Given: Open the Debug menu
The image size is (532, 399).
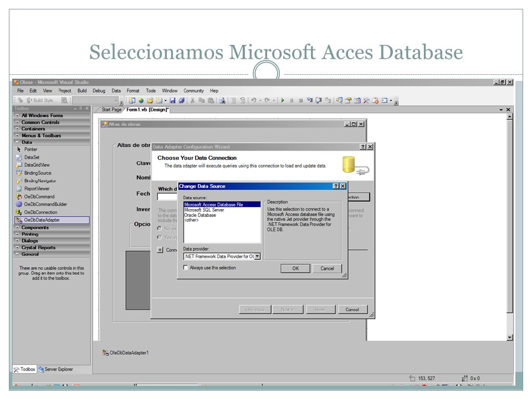Looking at the screenshot, I should [99, 91].
